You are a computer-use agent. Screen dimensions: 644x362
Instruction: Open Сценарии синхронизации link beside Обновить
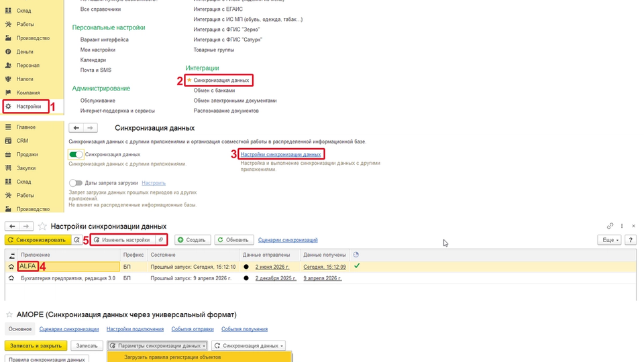(x=288, y=240)
